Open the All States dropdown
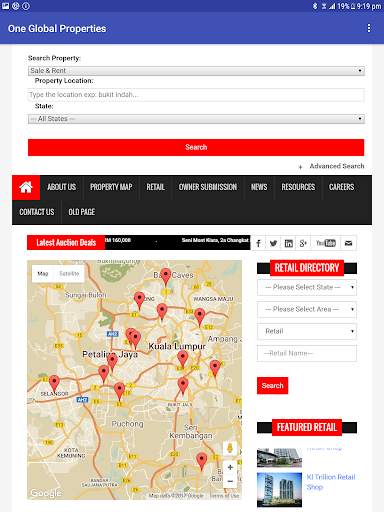Screen dimensions: 384x512 pyautogui.click(x=196, y=119)
